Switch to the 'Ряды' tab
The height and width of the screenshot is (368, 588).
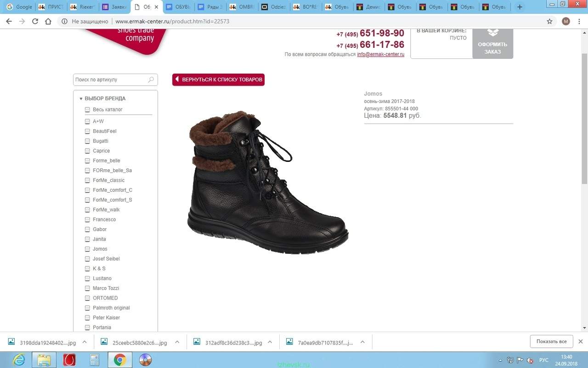coord(210,7)
